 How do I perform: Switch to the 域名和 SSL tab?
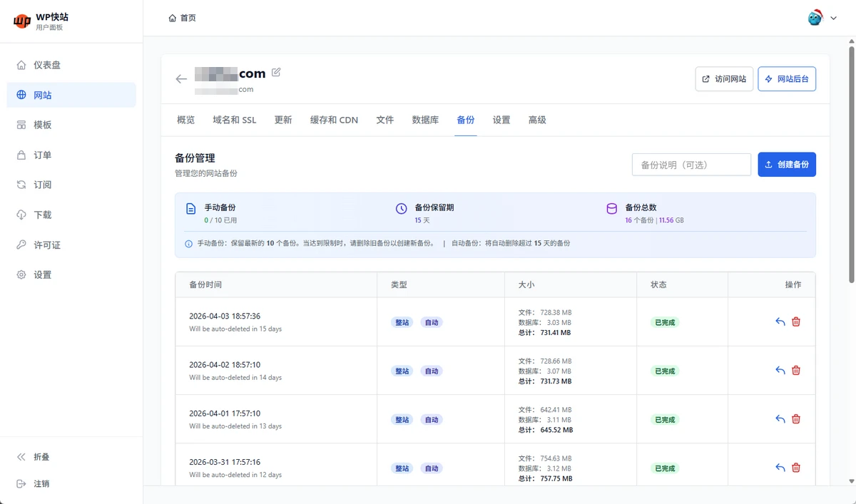coord(234,120)
